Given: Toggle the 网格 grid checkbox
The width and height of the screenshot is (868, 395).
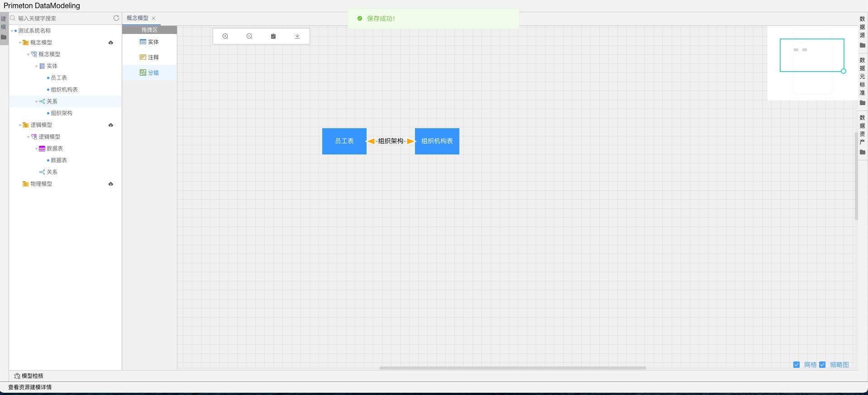Looking at the screenshot, I should [x=796, y=365].
